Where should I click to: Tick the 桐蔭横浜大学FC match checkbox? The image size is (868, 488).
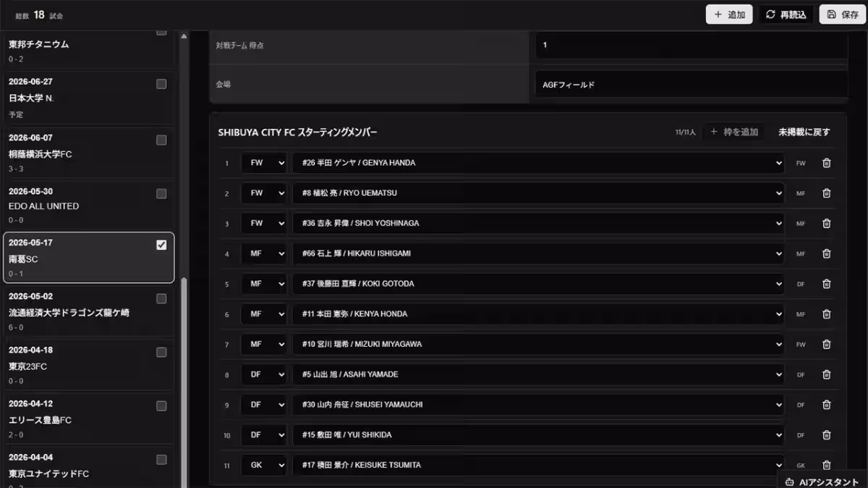[x=161, y=140]
